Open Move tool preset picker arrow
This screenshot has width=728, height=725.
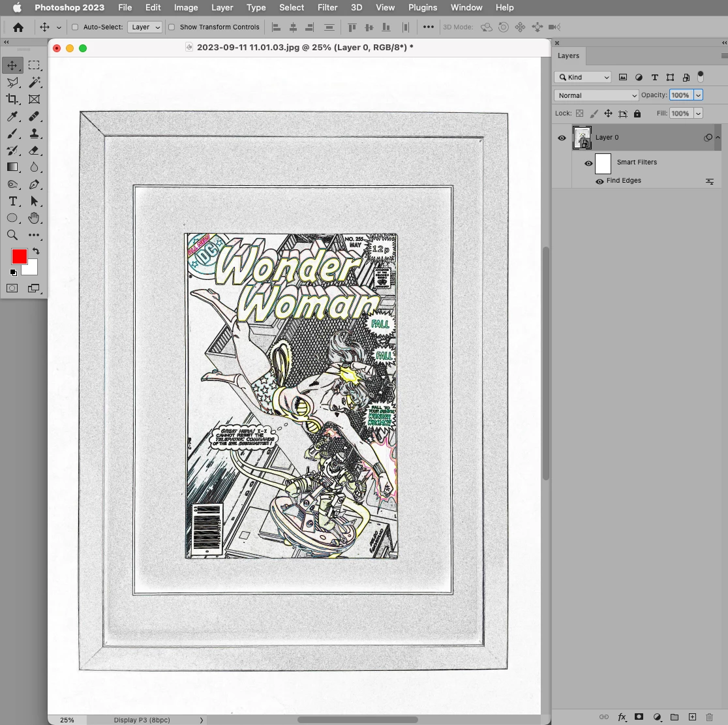tap(59, 27)
